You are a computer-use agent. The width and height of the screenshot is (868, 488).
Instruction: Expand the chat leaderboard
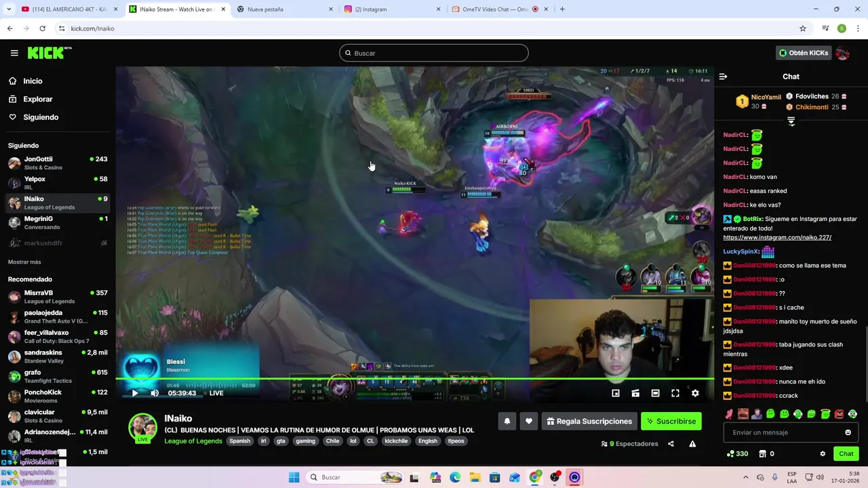tap(791, 121)
